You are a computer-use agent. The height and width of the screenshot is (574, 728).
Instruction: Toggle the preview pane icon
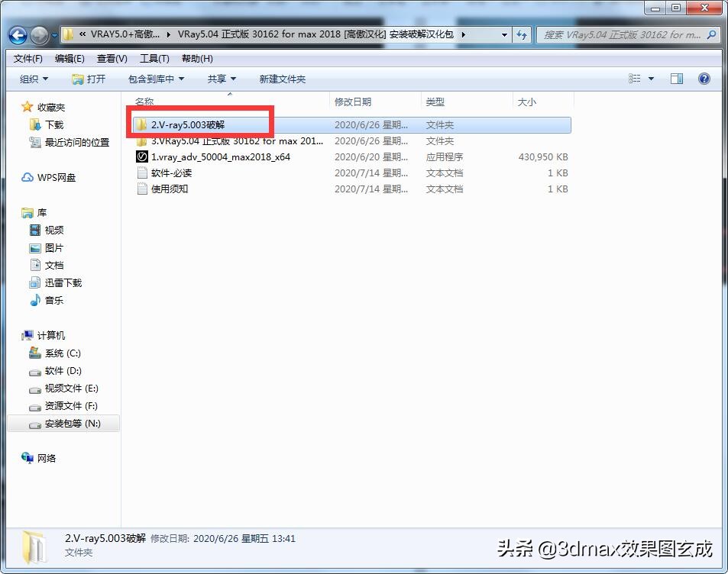pos(677,79)
